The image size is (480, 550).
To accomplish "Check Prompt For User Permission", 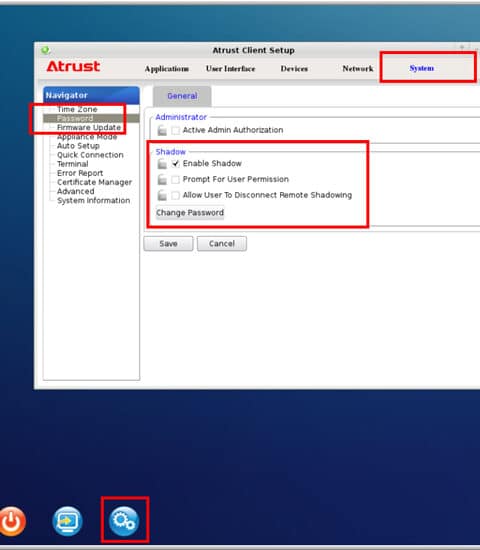I will (x=175, y=180).
